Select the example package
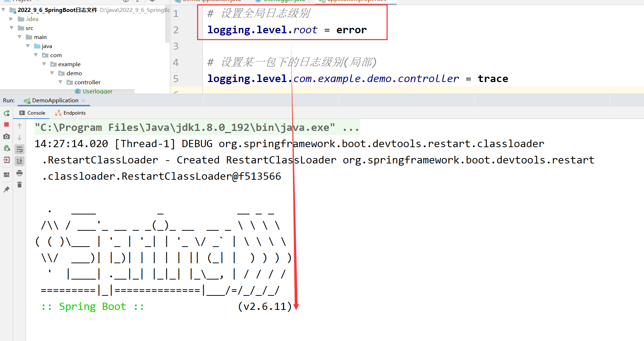The image size is (644, 341). click(x=65, y=64)
